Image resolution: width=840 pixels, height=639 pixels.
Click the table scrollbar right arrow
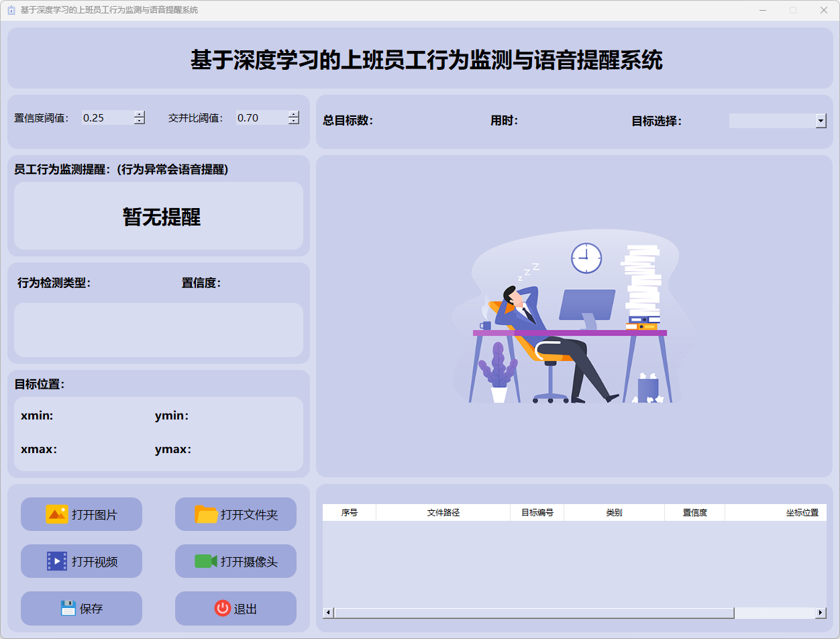pyautogui.click(x=821, y=613)
